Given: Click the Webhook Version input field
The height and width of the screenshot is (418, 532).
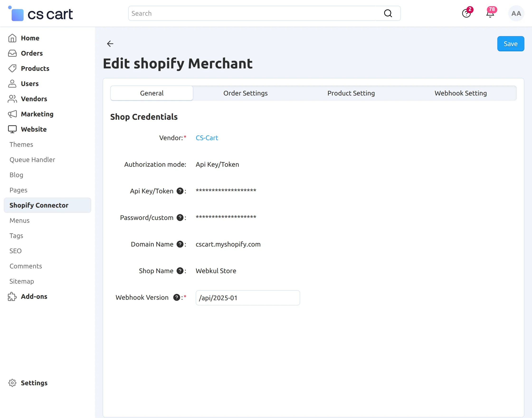Looking at the screenshot, I should pyautogui.click(x=248, y=298).
